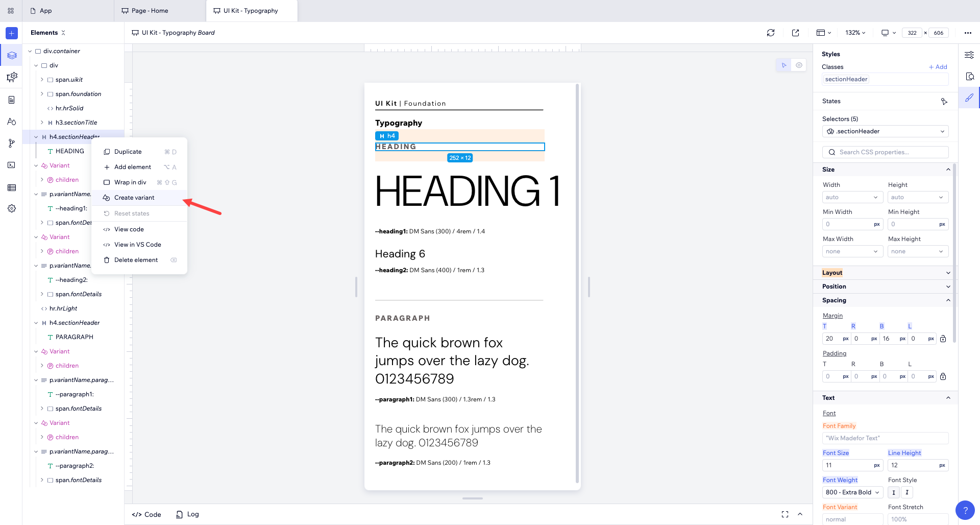The height and width of the screenshot is (525, 980).
Task: Open the Width auto dropdown
Action: 852,197
